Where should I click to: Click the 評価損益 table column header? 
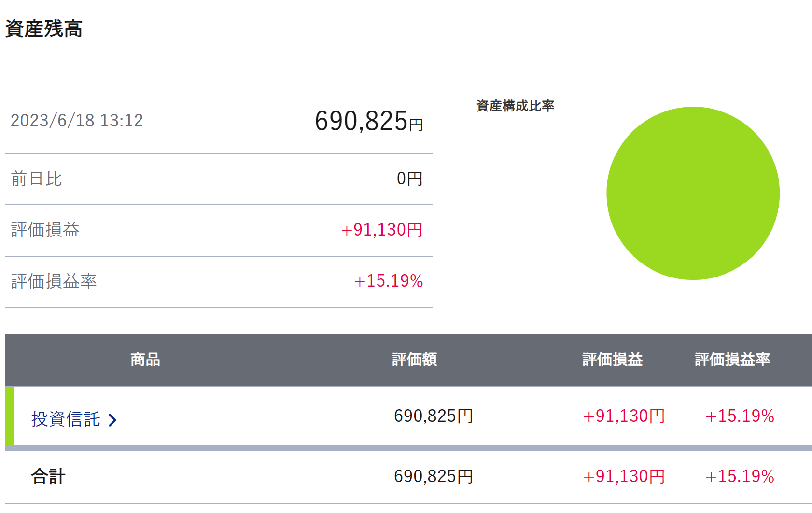click(612, 360)
